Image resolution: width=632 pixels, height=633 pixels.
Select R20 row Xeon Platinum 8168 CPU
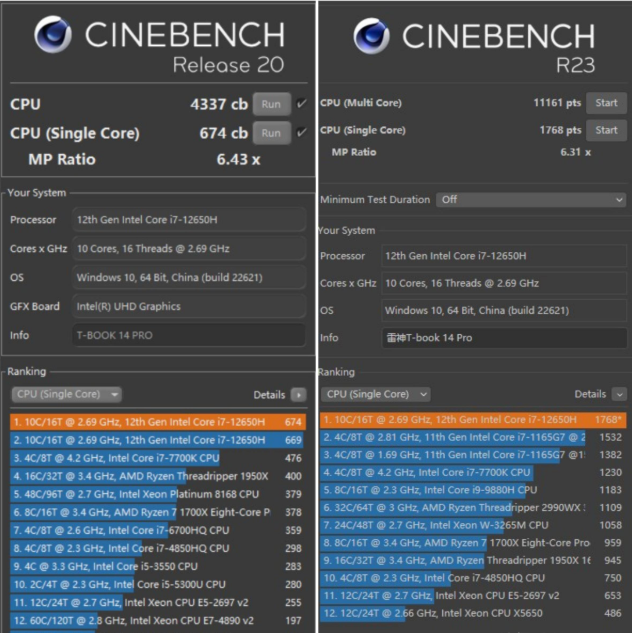pos(158,494)
